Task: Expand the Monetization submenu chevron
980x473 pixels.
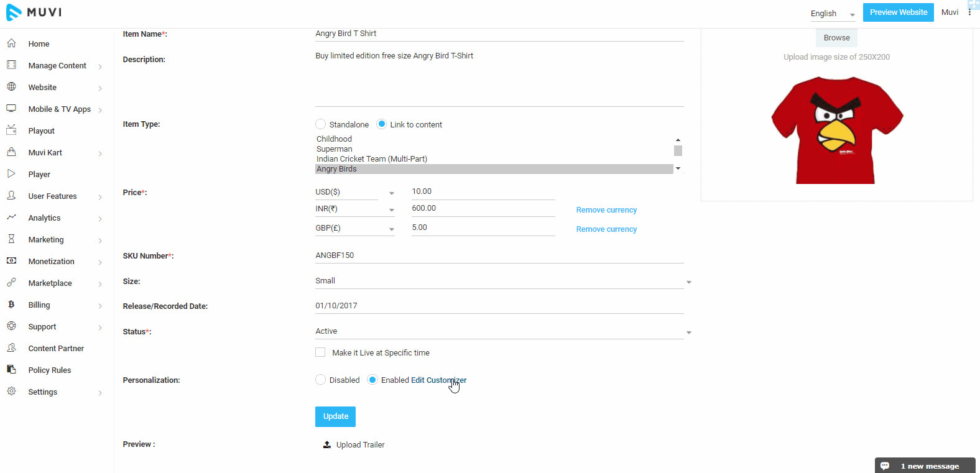Action: [x=100, y=262]
